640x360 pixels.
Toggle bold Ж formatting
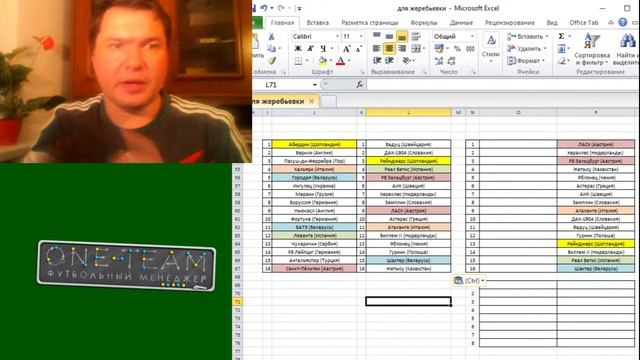(x=298, y=49)
